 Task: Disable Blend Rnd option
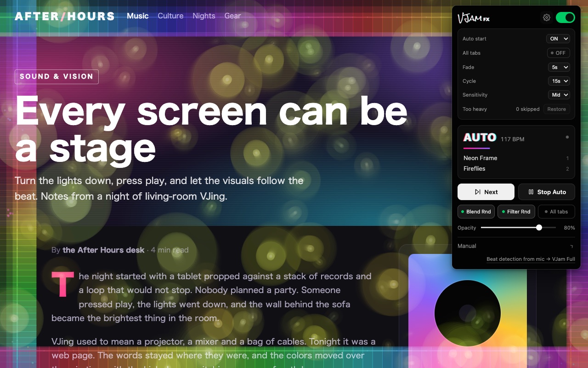tap(476, 212)
